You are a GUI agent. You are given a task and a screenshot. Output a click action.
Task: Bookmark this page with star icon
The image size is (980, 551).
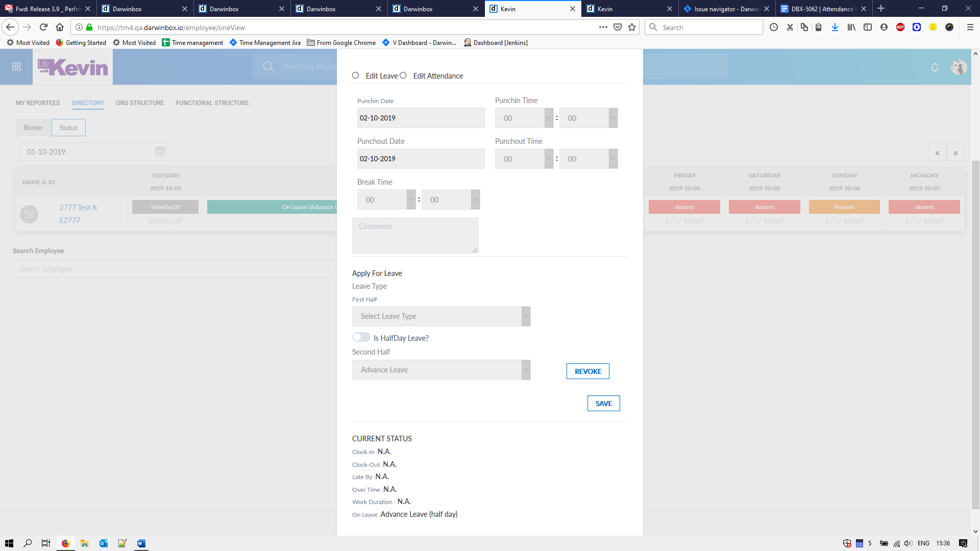point(632,28)
